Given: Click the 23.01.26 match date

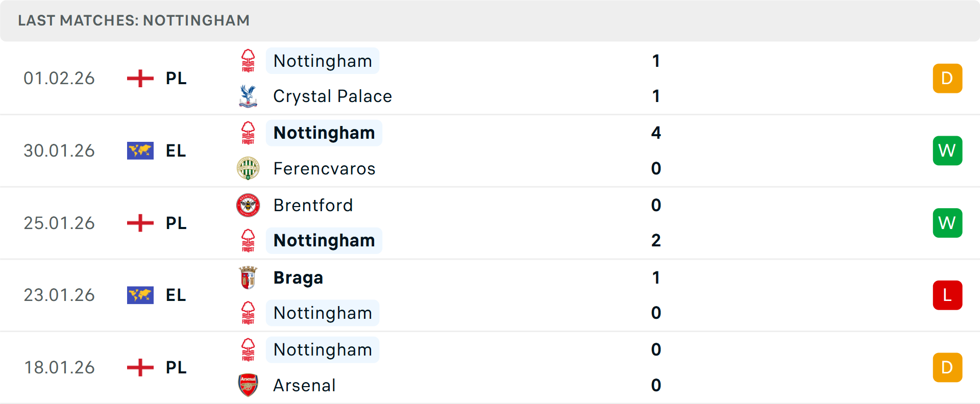Looking at the screenshot, I should tap(59, 295).
